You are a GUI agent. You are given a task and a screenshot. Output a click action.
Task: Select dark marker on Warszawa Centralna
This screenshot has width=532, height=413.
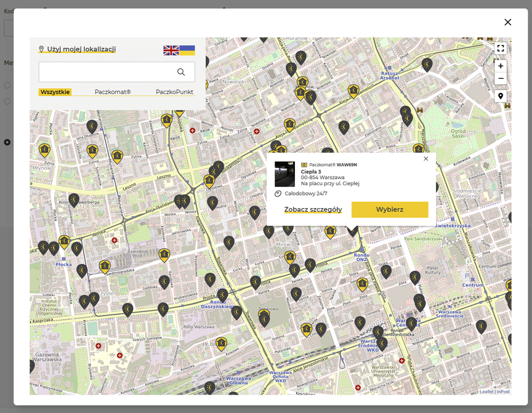pyautogui.click(x=411, y=324)
